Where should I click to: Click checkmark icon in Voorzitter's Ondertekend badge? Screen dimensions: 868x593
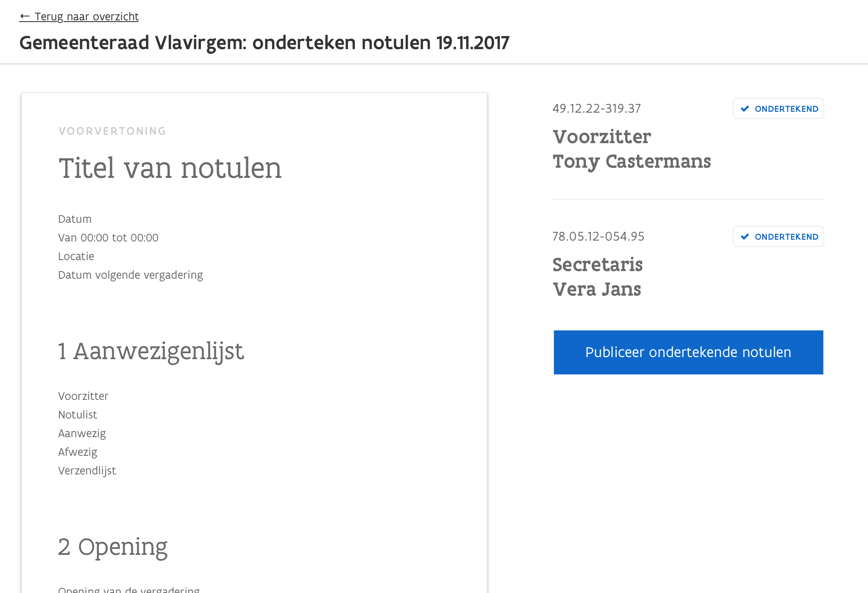tap(745, 109)
